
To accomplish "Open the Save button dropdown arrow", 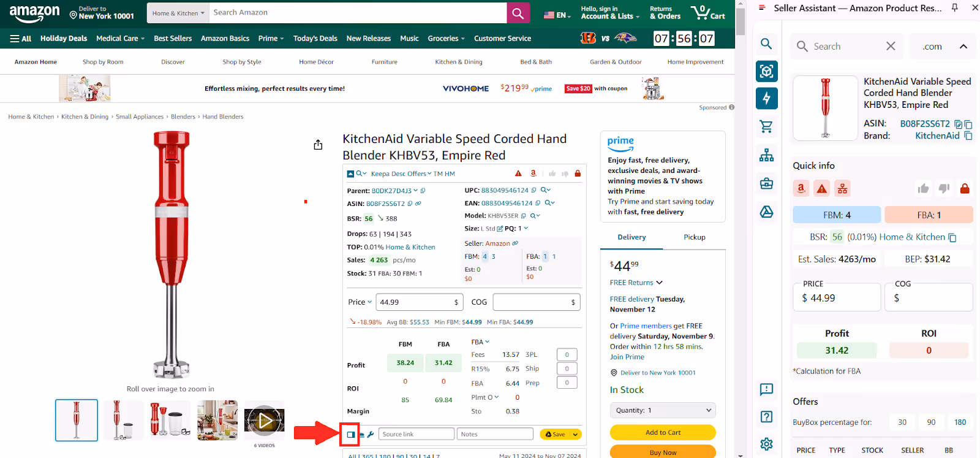I will click(x=575, y=434).
